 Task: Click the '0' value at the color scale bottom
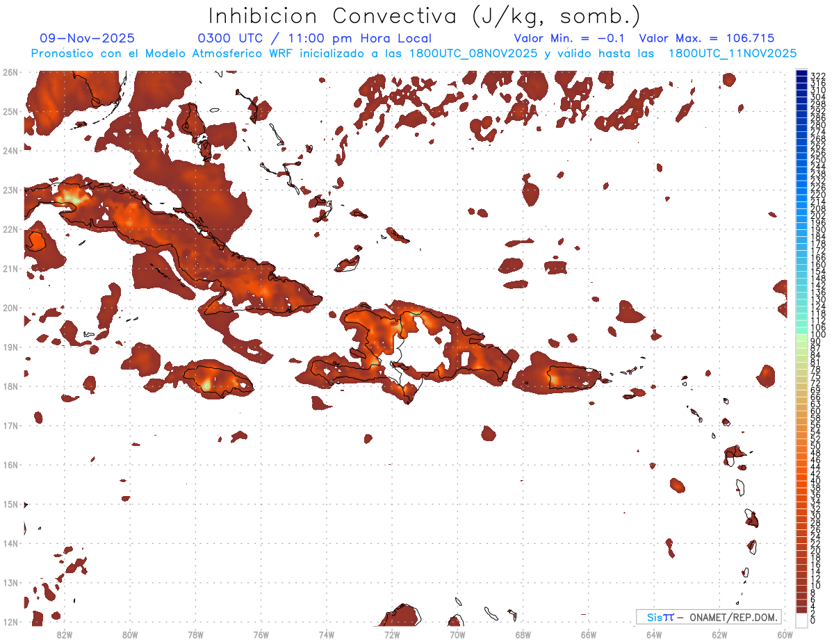(813, 620)
